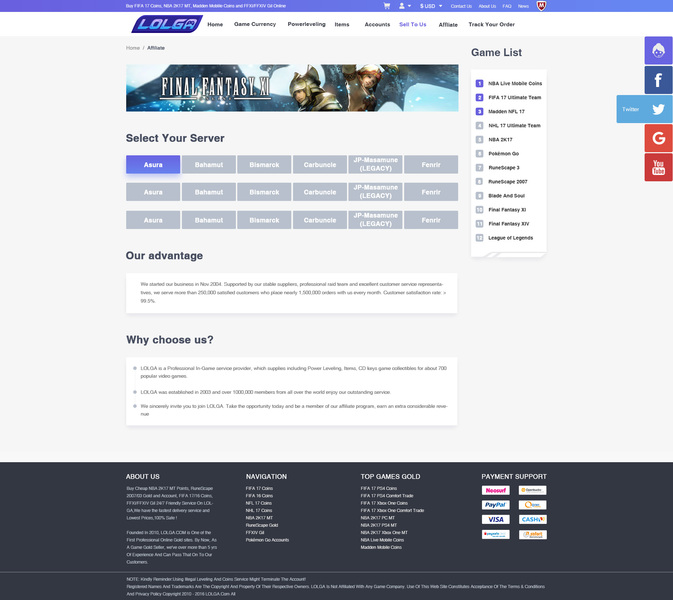673x600 pixels.
Task: Click the Openbucks payment logo
Action: tap(532, 490)
